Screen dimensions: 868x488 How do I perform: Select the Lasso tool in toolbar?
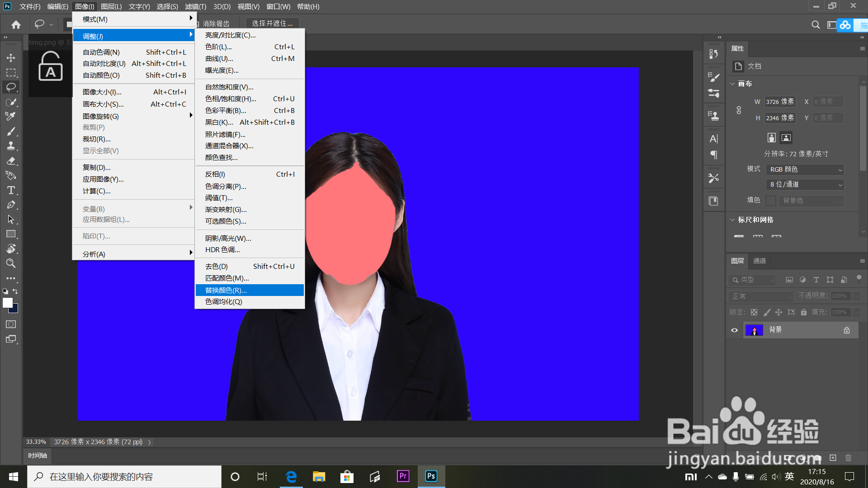(11, 87)
